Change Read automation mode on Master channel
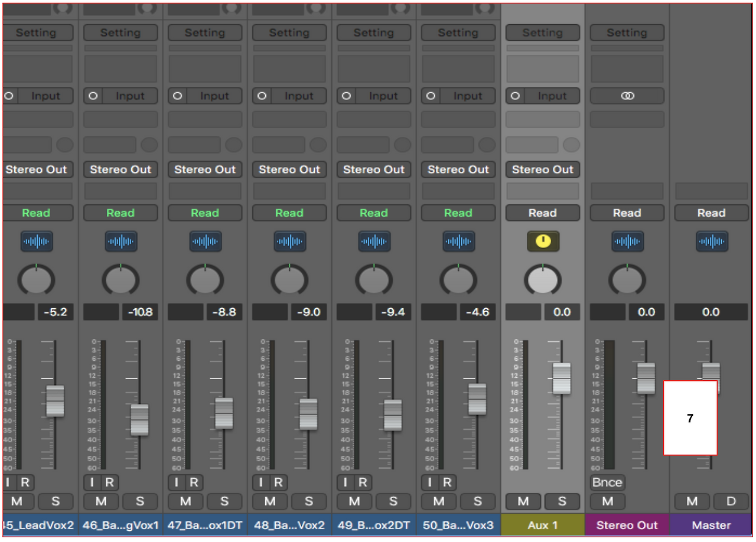756x542 pixels. coord(712,213)
